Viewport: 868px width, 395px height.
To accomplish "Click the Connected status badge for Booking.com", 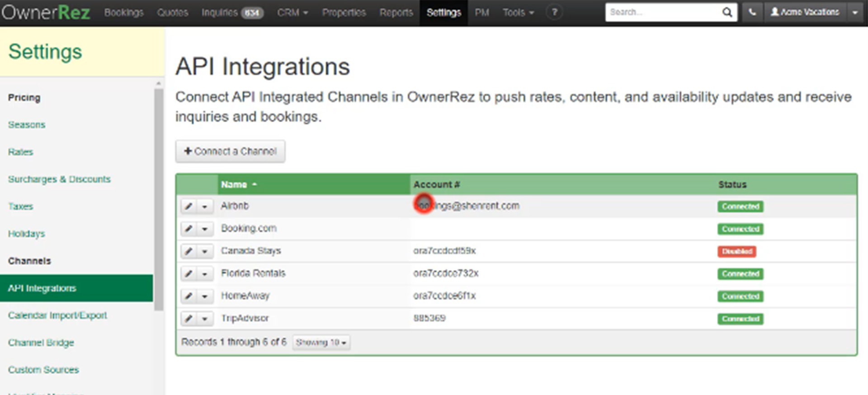I will click(741, 229).
